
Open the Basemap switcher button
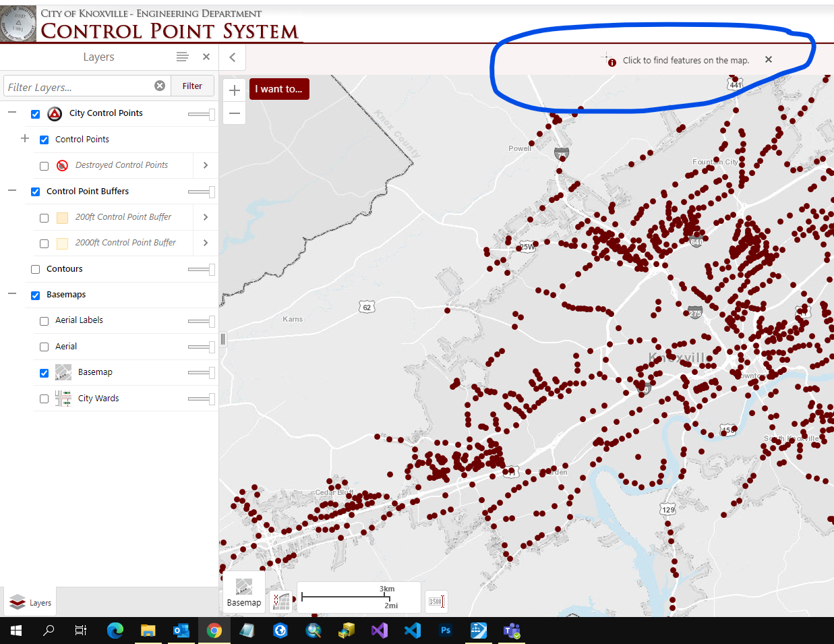point(244,591)
